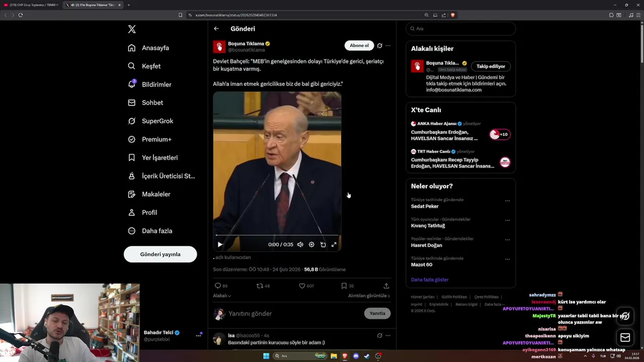Click Daha fazla göster under trends
The width and height of the screenshot is (644, 362).
pyautogui.click(x=430, y=280)
